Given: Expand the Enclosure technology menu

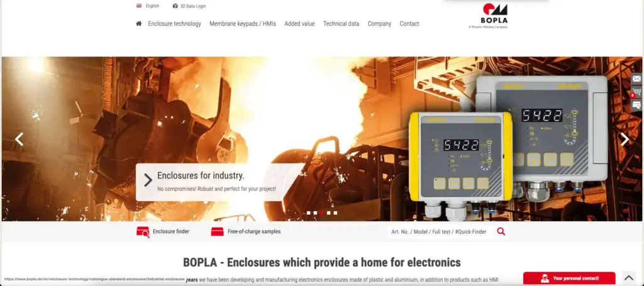Looking at the screenshot, I should coord(175,24).
